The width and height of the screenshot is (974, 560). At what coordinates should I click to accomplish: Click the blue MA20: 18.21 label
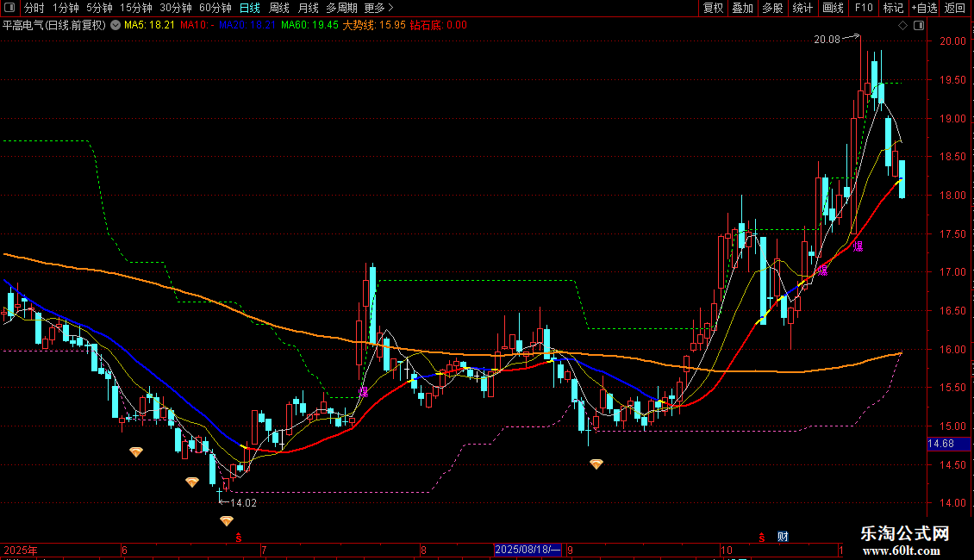pos(247,25)
